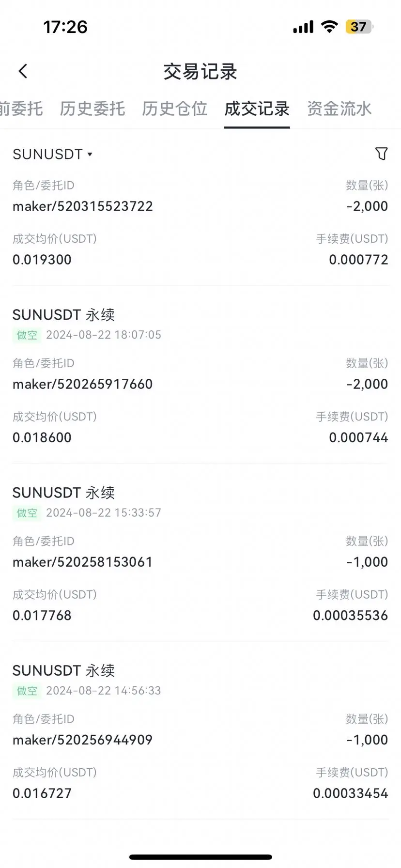This screenshot has width=401, height=868.
Task: Tap the 做空 tag dated 18:07:05
Action: 27,335
